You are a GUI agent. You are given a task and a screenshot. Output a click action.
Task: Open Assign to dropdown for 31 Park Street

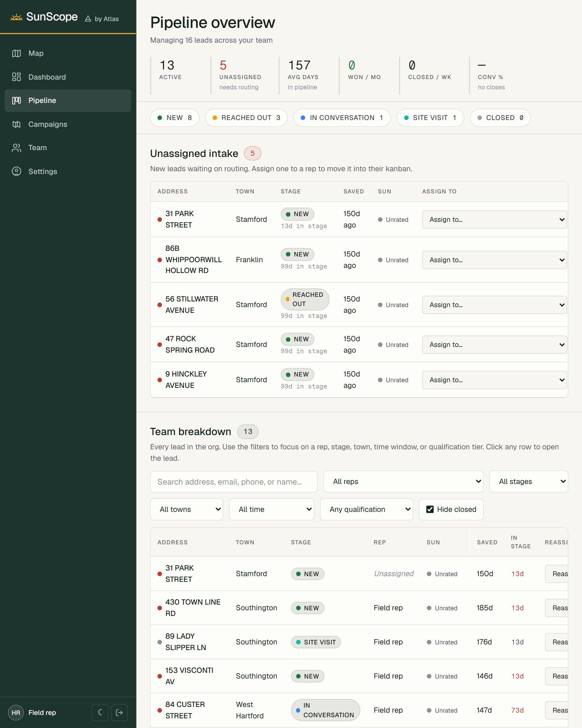(x=495, y=220)
